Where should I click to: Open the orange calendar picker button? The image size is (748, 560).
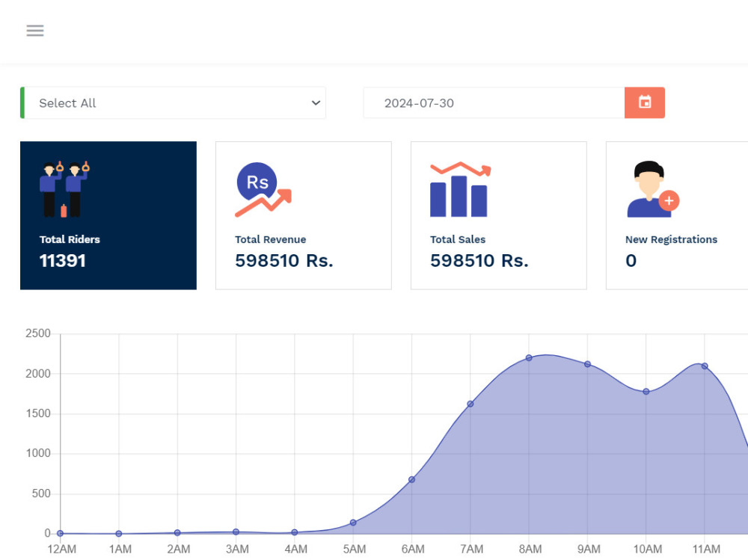click(645, 102)
